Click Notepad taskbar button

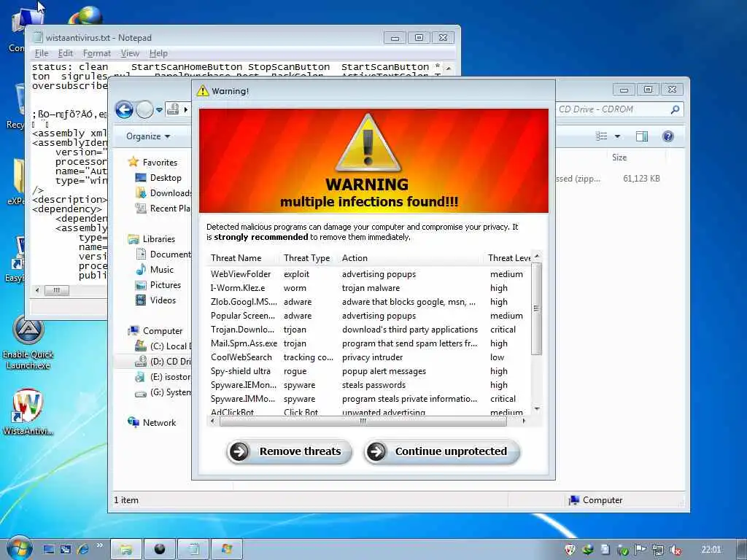(193, 550)
